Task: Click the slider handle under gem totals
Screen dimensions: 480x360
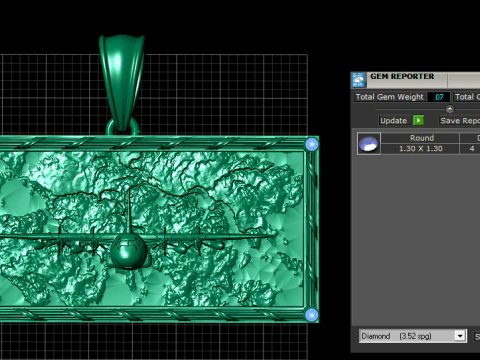Action: click(450, 109)
